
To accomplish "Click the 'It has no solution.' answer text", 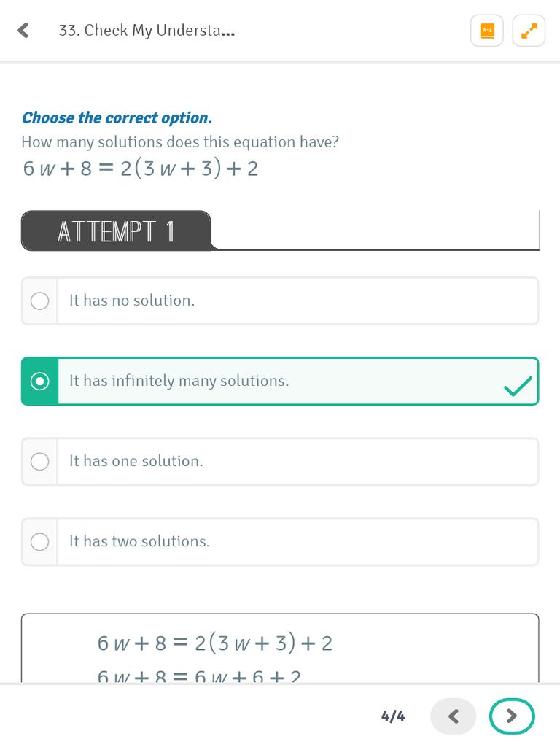I will 132,301.
